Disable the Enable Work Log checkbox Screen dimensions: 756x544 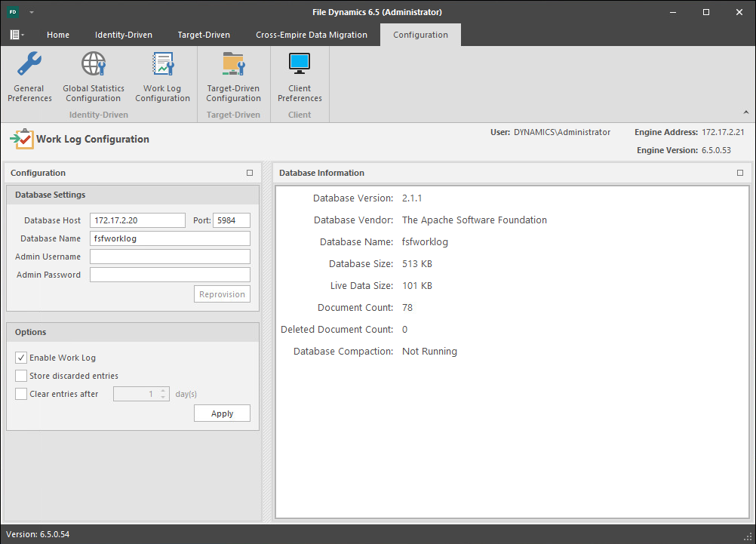[x=21, y=358]
